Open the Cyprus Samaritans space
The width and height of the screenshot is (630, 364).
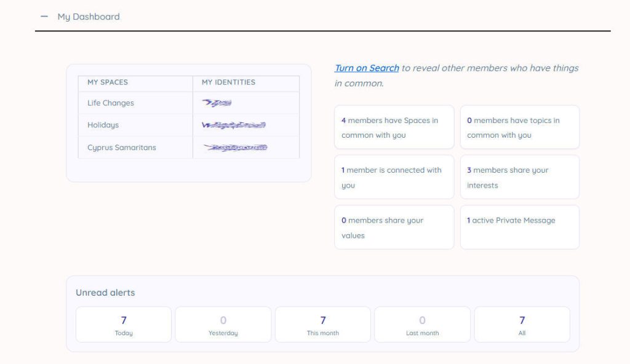coord(121,148)
